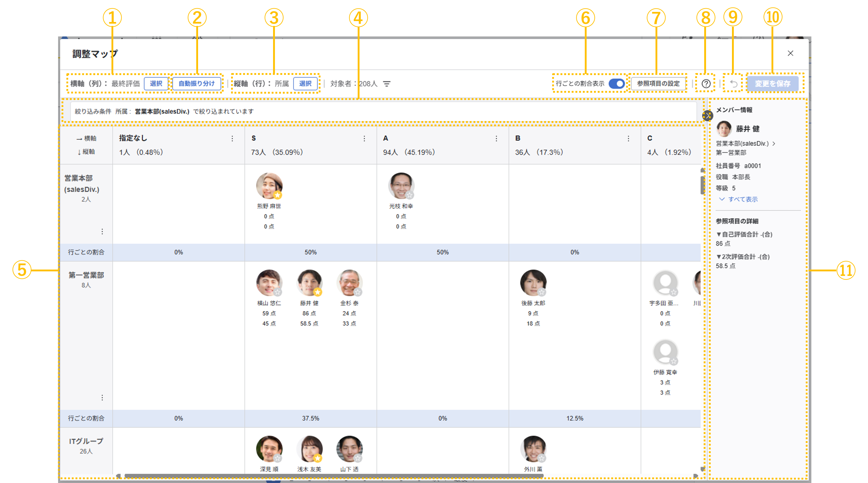Open 第一営業部 row three-dot menu
868x483 pixels.
pyautogui.click(x=102, y=398)
